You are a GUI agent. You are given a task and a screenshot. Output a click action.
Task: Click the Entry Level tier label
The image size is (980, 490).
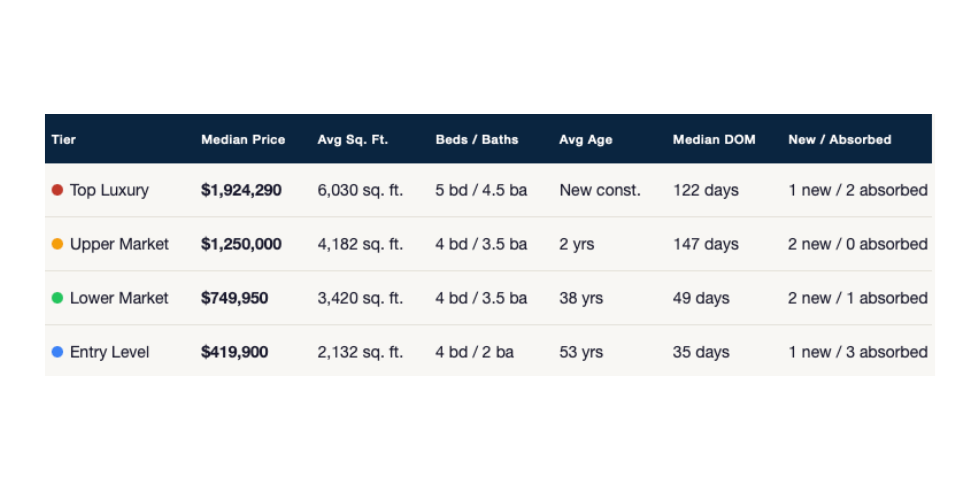pyautogui.click(x=110, y=352)
